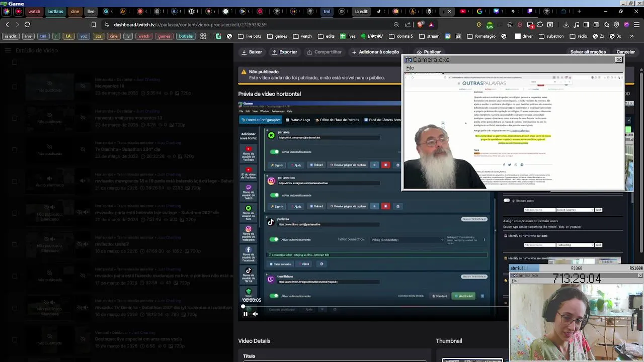The image size is (644, 362).
Task: Open the share icon in the address bar
Action: pyautogui.click(x=408, y=24)
